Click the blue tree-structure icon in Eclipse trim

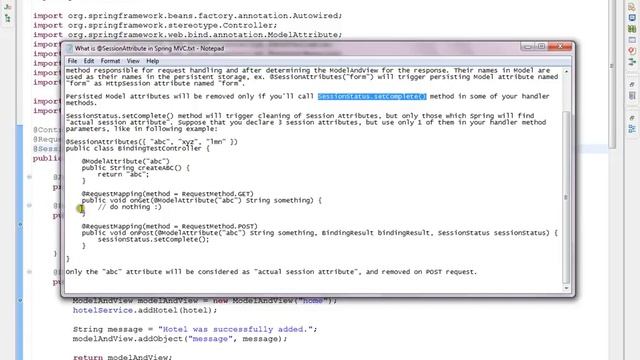(632, 129)
